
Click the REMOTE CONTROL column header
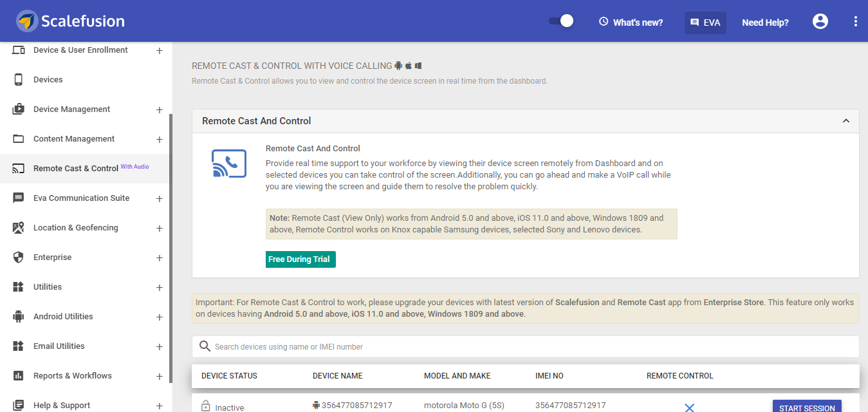(x=680, y=376)
